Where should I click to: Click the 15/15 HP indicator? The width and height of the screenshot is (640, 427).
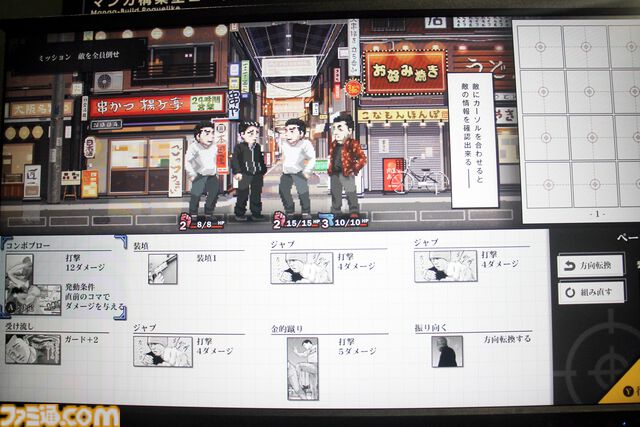(301, 223)
